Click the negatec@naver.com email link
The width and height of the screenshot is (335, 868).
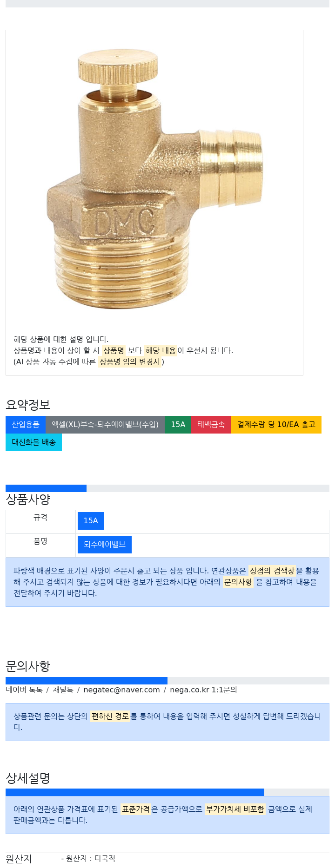[x=121, y=690]
